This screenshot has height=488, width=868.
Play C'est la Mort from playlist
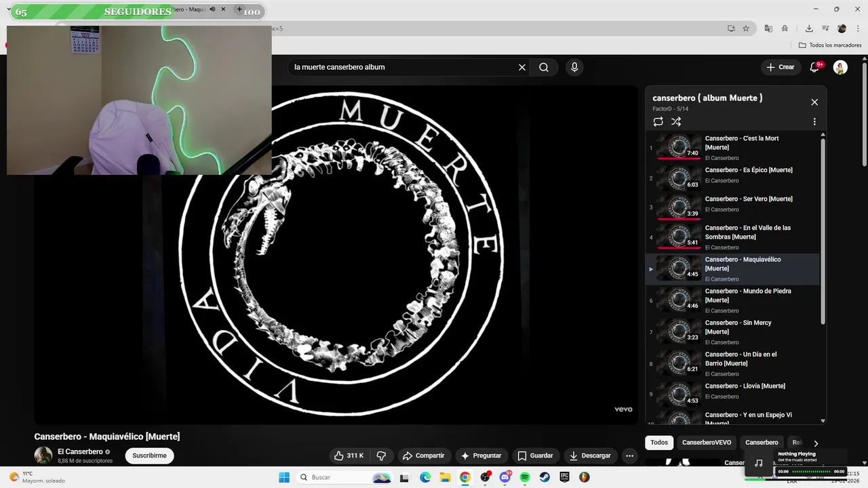tap(732, 147)
